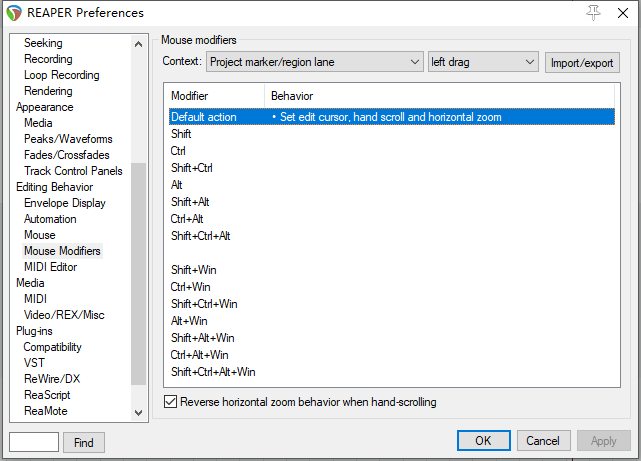Select the Ctrl+Alt+Win modifier row
Image resolution: width=641 pixels, height=461 pixels.
coord(392,355)
